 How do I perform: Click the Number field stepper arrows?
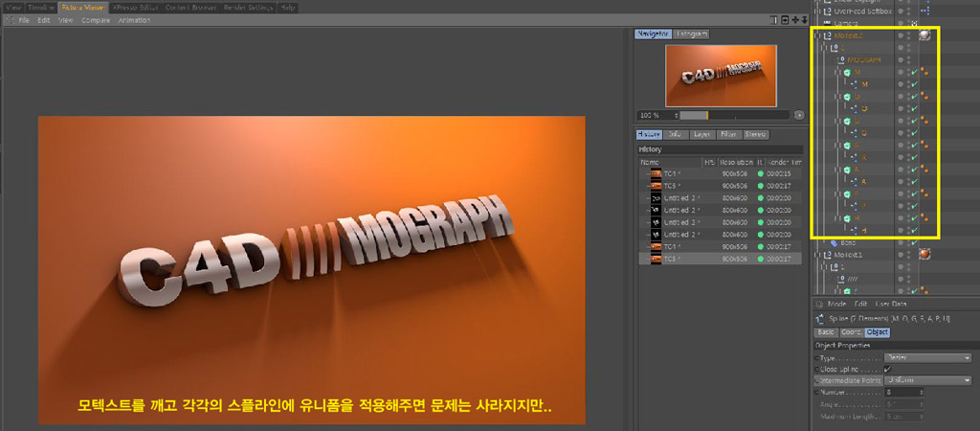click(922, 393)
